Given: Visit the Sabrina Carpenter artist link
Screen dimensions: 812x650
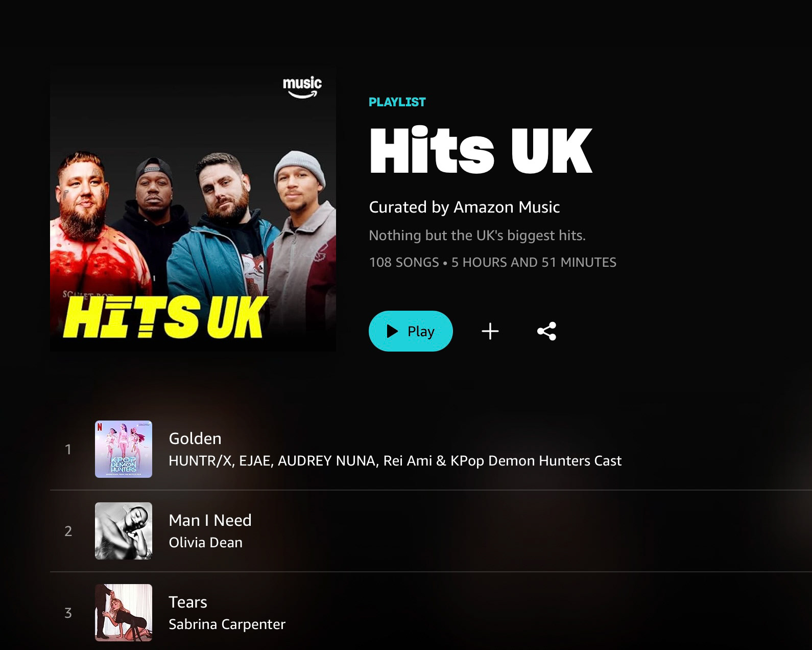Looking at the screenshot, I should pos(227,624).
